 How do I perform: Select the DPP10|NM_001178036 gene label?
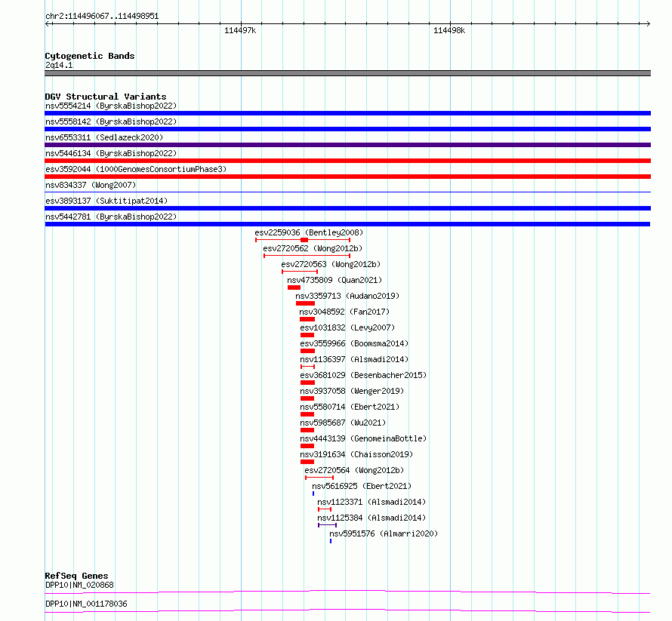pyautogui.click(x=86, y=604)
